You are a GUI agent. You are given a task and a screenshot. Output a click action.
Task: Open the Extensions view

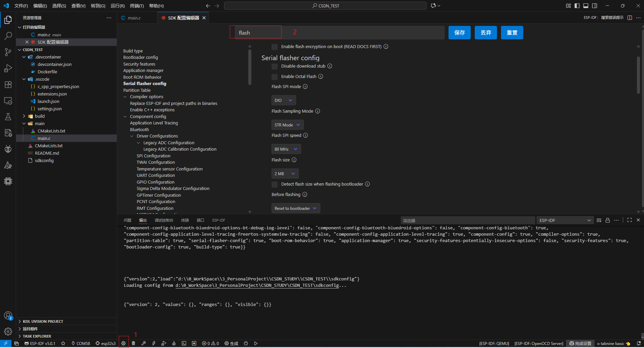pos(8,84)
